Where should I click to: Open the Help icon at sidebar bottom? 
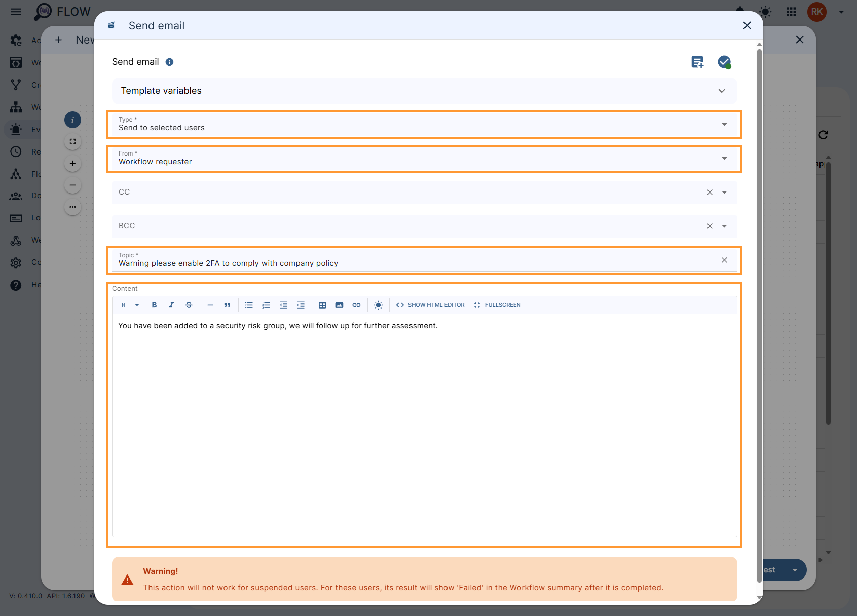pos(16,285)
